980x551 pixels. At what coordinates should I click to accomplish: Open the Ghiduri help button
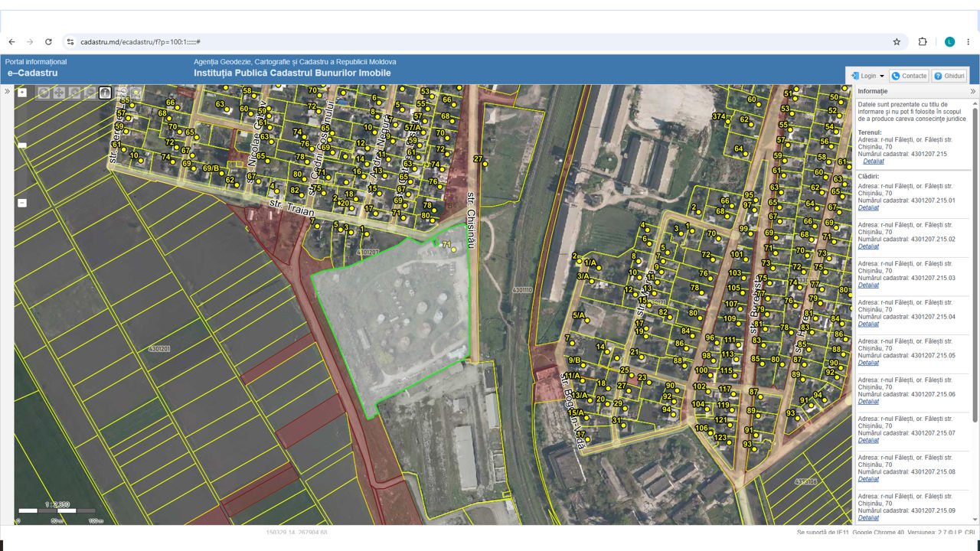pos(949,76)
